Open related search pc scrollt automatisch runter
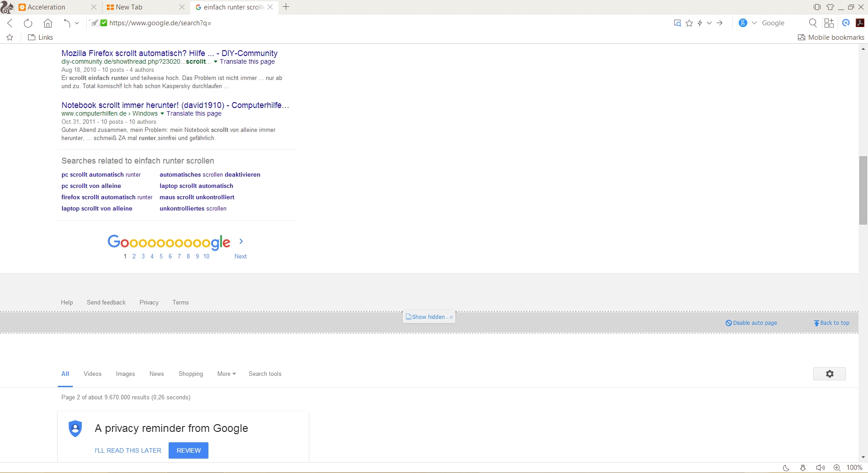This screenshot has width=868, height=473. [101, 175]
